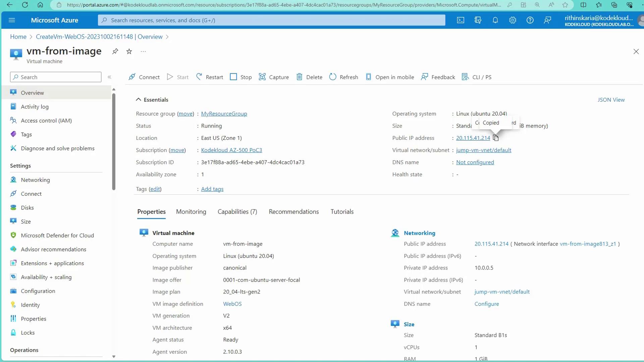Pin vm-from-image to dashboard
Image resolution: width=644 pixels, height=362 pixels.
click(115, 51)
